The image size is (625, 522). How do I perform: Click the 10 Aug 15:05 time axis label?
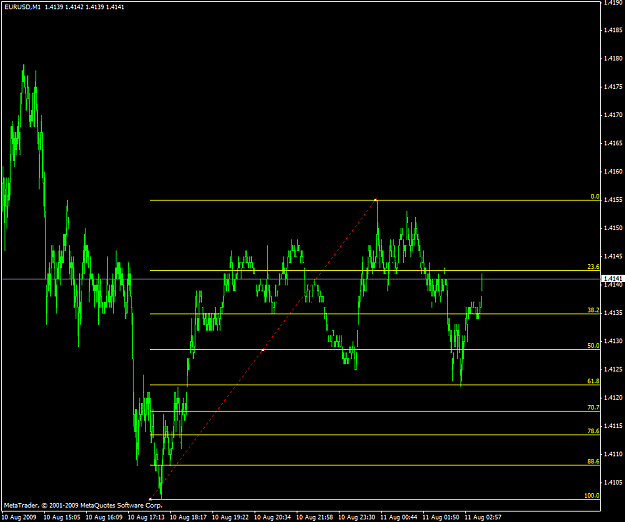[61, 517]
